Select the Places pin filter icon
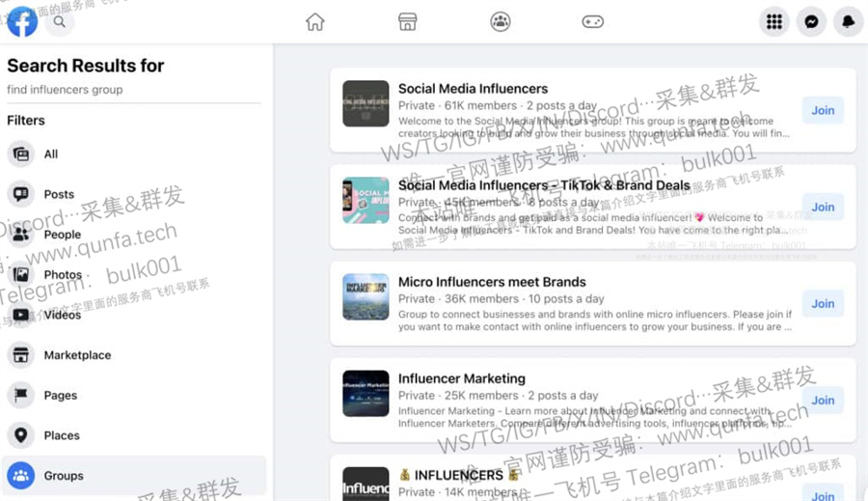Viewport: 868px width, 501px height. pyautogui.click(x=21, y=435)
